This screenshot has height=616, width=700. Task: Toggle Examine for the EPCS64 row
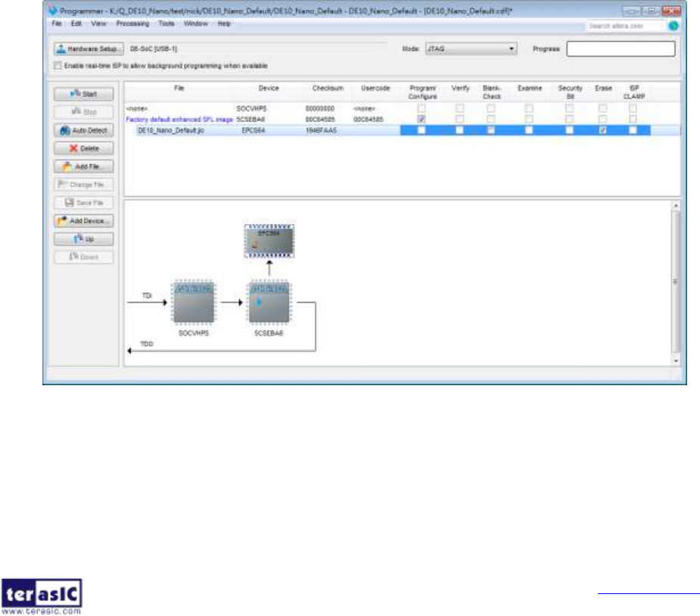(x=529, y=130)
